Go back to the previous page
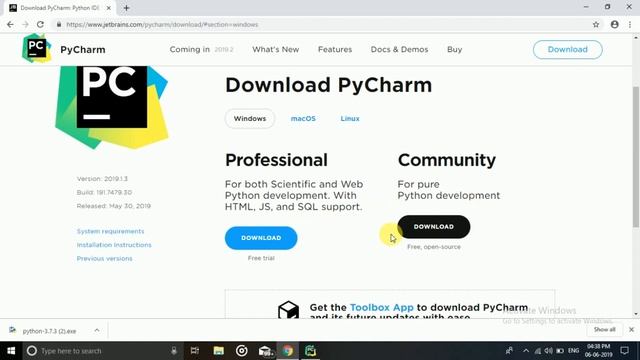640x360 pixels. pyautogui.click(x=10, y=24)
